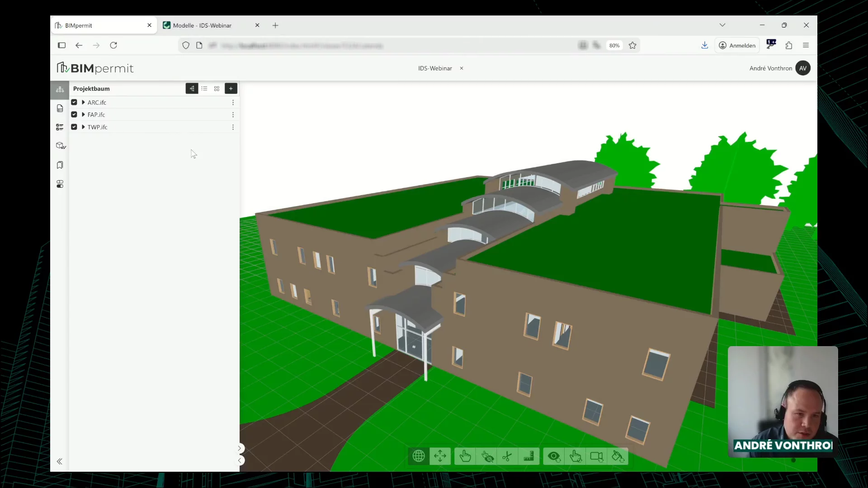
Task: Click the hide-on-click hand tool
Action: click(x=487, y=456)
